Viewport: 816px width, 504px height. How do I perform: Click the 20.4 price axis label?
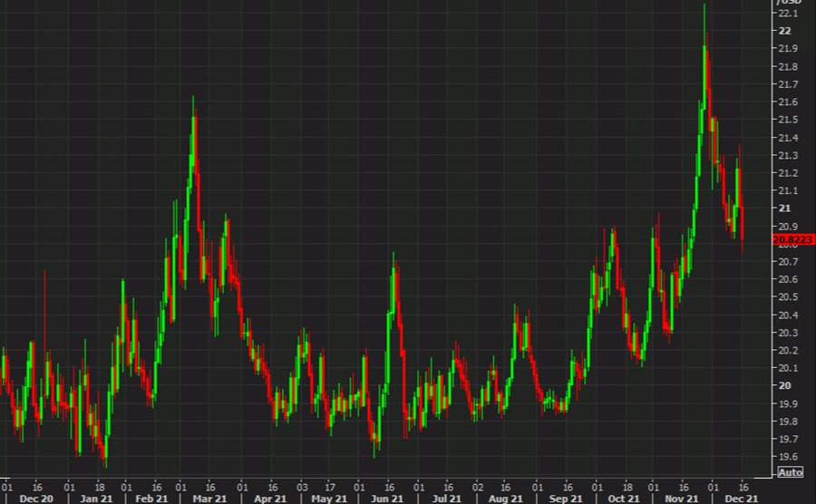point(788,315)
